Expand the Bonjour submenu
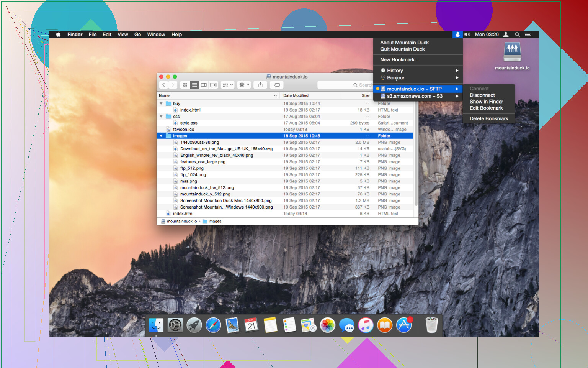The height and width of the screenshot is (368, 588). [418, 78]
